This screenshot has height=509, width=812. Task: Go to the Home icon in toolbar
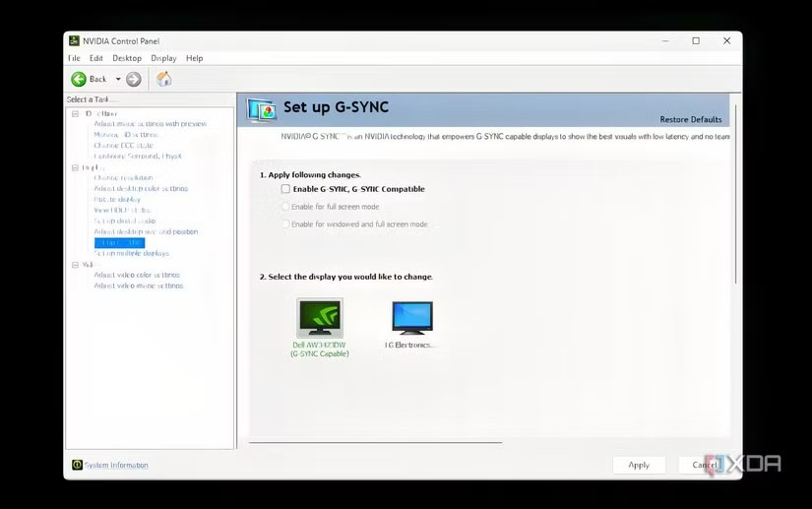163,79
